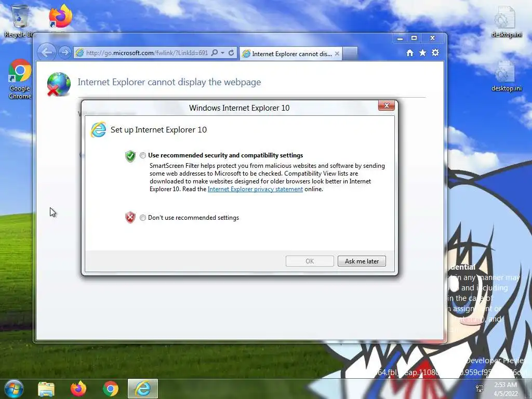Close the Internet Explorer cannot display tab
532x399 pixels.
point(337,54)
